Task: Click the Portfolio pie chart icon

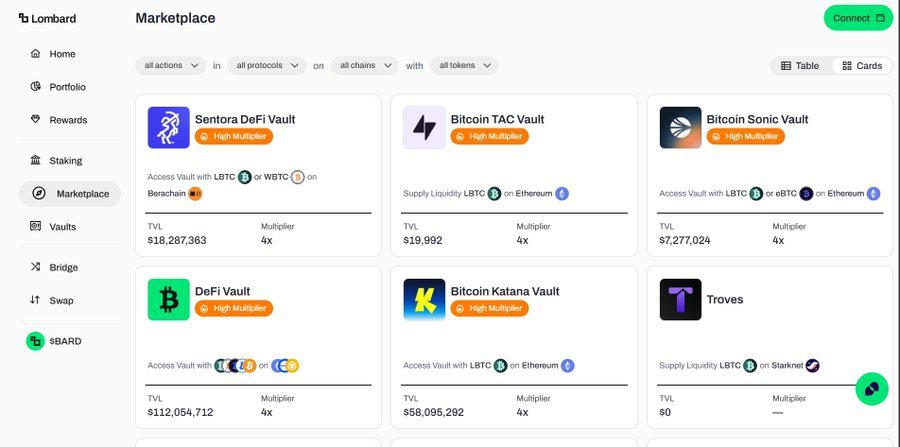Action: pos(36,87)
